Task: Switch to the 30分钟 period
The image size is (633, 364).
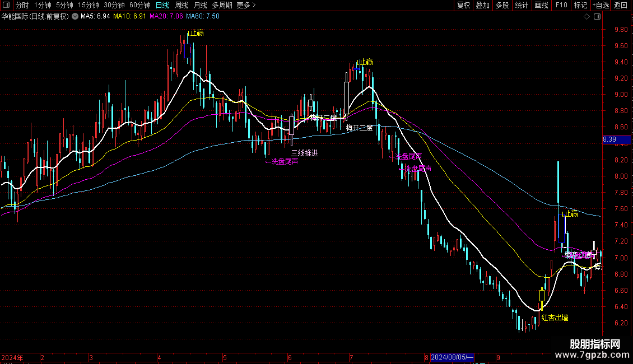Action: 114,5
